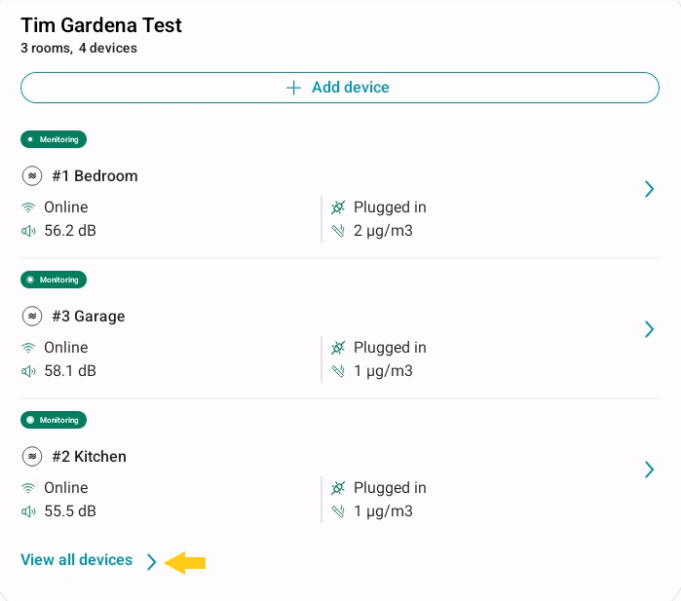681x601 pixels.
Task: Click the Bedroom Wi-Fi online icon
Action: tap(28, 207)
